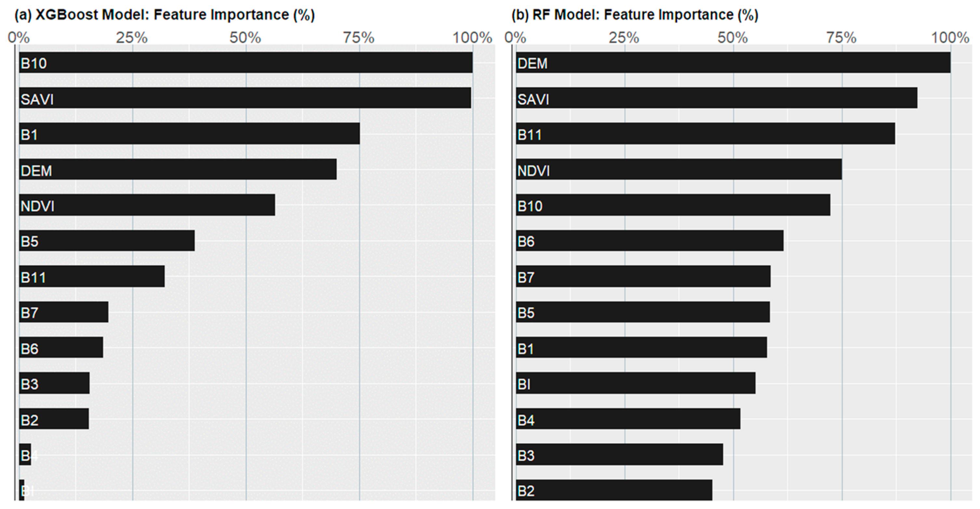This screenshot has height=509, width=980.
Task: Select the B5 bar in XGBoost chart
Action: point(107,241)
